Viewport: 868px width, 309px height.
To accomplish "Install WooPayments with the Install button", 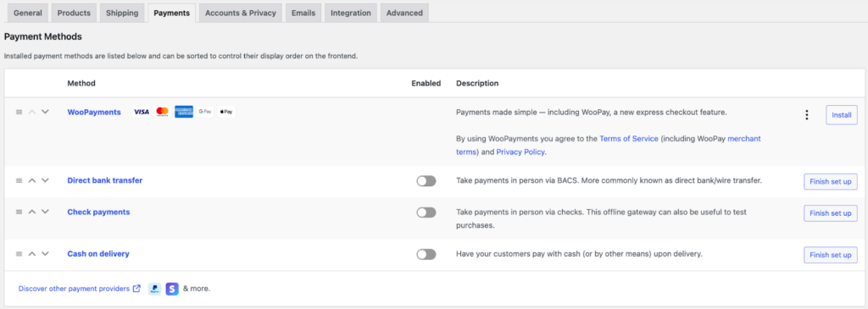I will 842,115.
